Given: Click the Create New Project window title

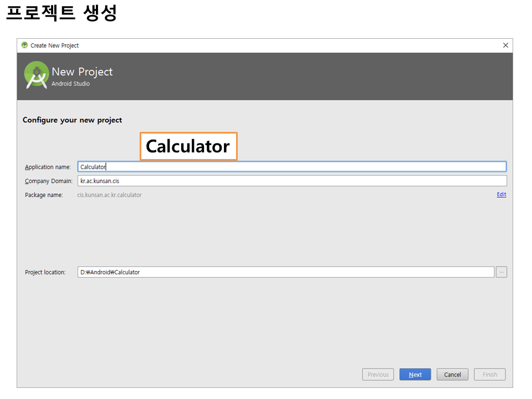Looking at the screenshot, I should pos(54,45).
